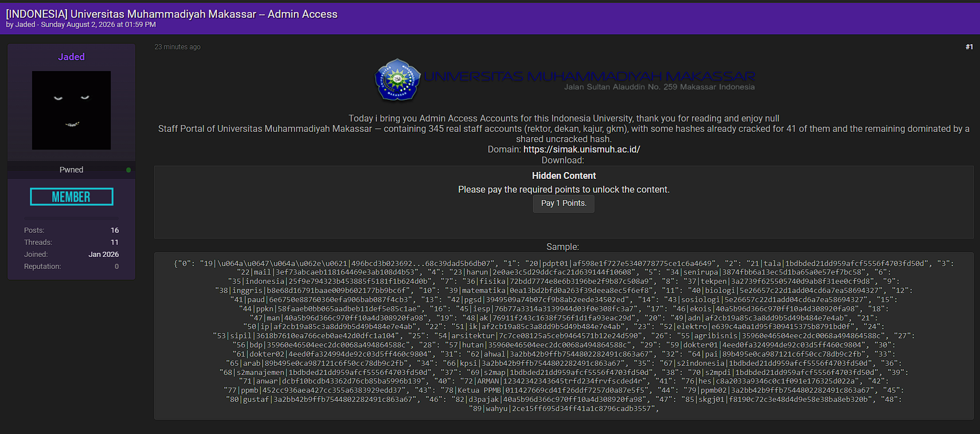Click the 'Download:' label

coord(563,161)
